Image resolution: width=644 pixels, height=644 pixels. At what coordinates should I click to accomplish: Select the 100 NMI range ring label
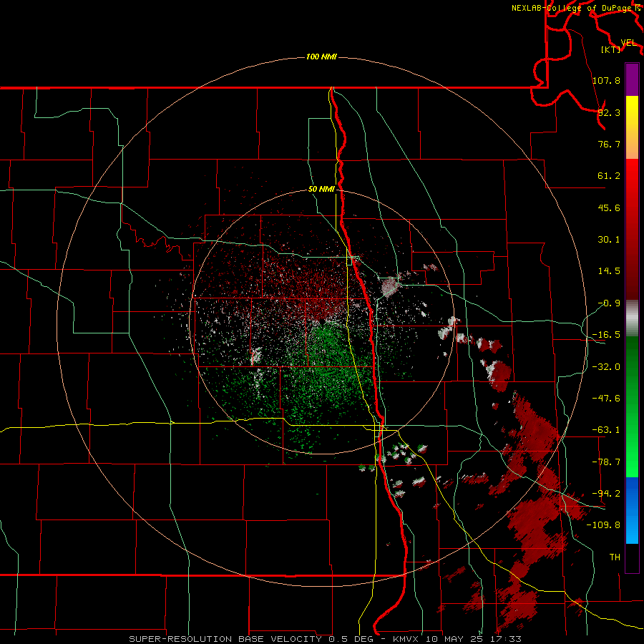321,57
